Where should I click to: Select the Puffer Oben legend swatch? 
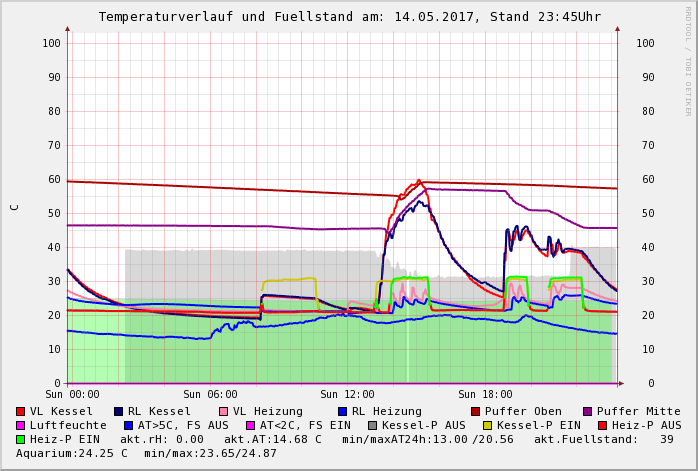(x=475, y=411)
